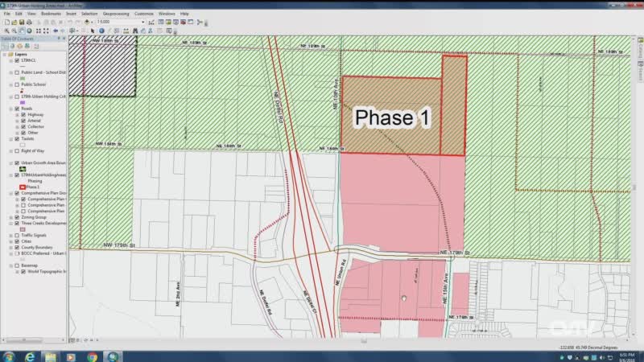Image resolution: width=644 pixels, height=362 pixels.
Task: Open Chrome from the Windows taskbar
Action: (x=92, y=356)
